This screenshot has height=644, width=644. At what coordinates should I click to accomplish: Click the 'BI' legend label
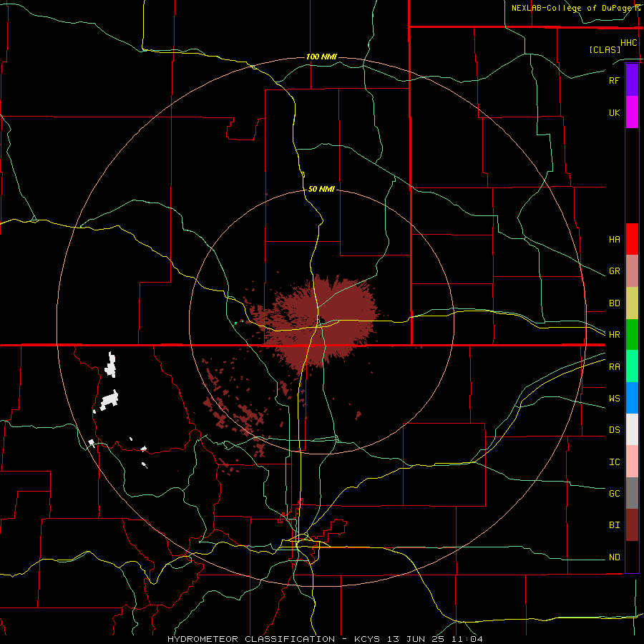614,525
